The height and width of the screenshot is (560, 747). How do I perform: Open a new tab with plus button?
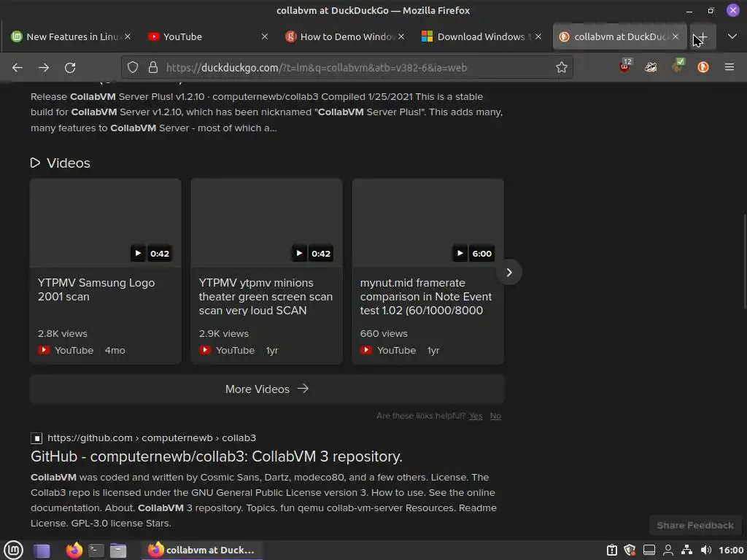[x=703, y=36]
